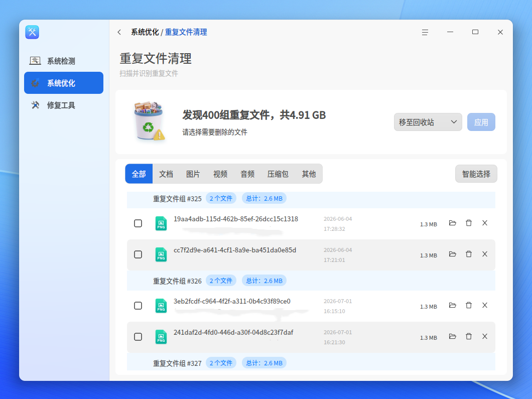This screenshot has height=399, width=532.
Task: Click 系统优化 breadcrumb link
Action: (x=145, y=32)
